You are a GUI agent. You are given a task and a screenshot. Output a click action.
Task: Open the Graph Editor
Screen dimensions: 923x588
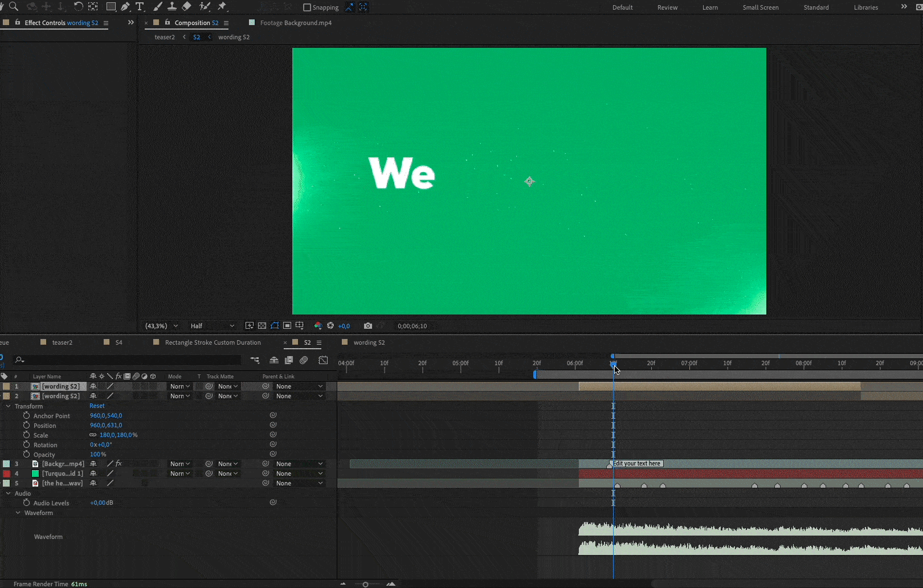point(323,360)
